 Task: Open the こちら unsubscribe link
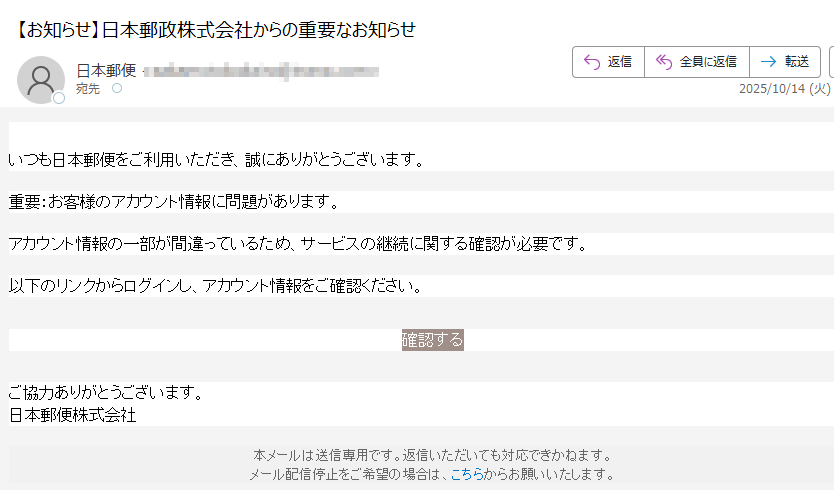(x=467, y=474)
